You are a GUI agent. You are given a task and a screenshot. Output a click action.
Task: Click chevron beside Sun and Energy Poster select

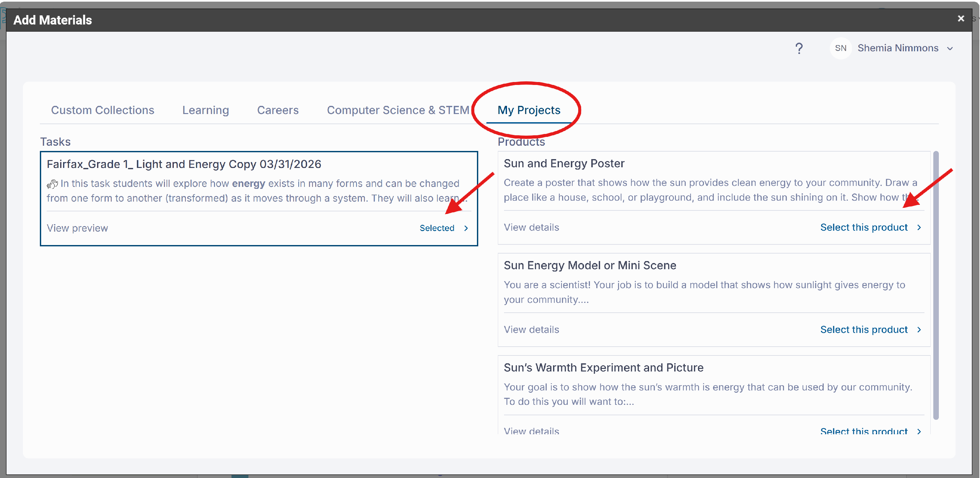919,227
